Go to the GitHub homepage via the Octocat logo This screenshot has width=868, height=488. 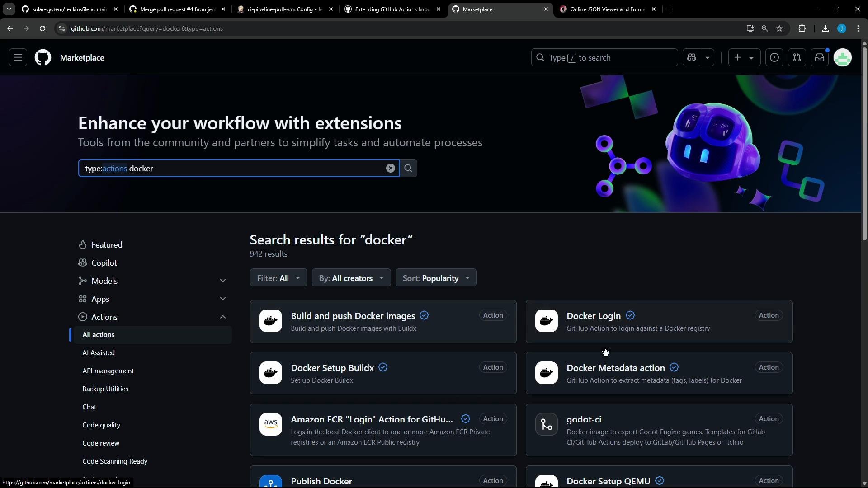point(43,58)
